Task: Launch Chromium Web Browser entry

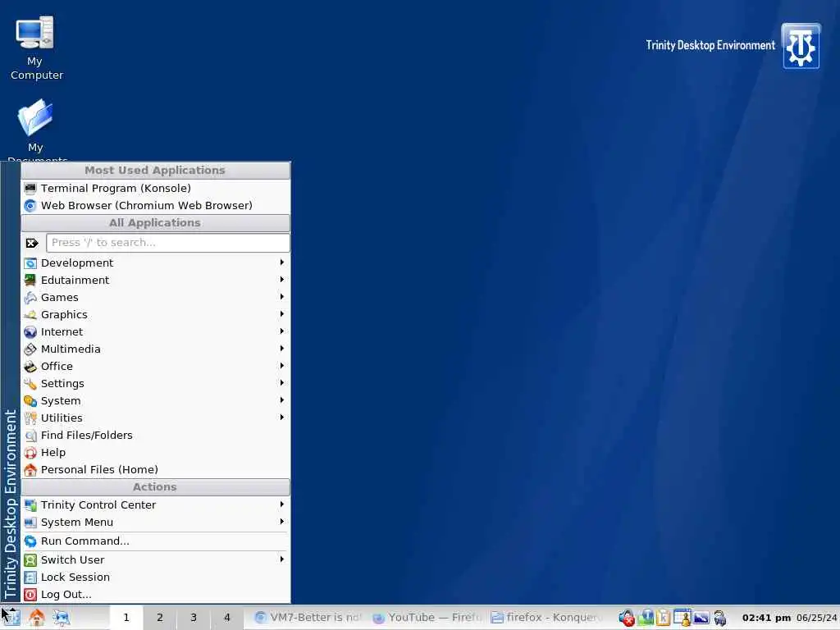Action: [x=155, y=205]
